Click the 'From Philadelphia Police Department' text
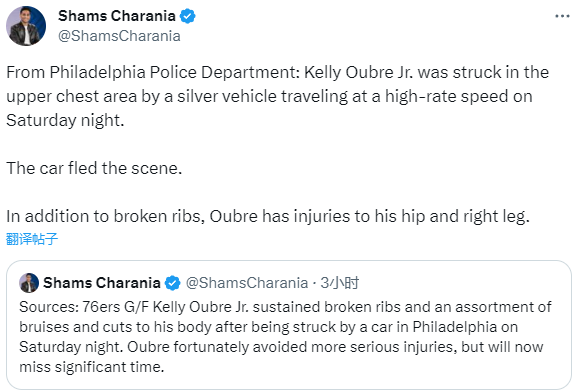 tap(153, 72)
